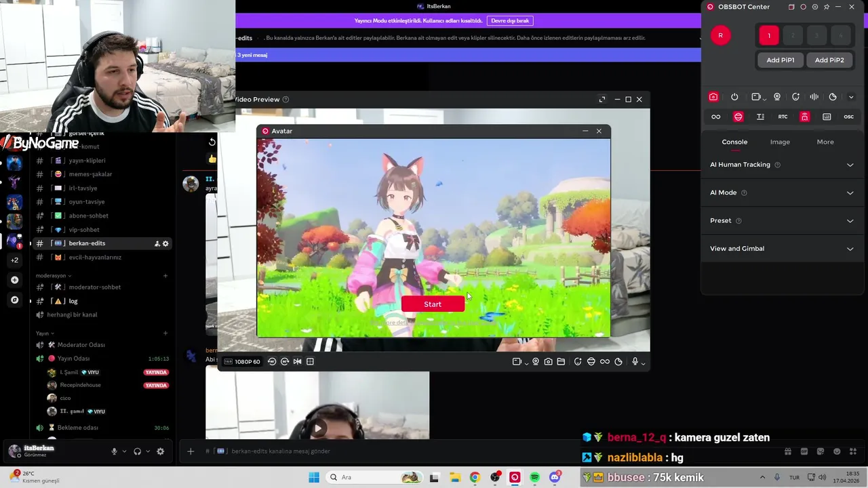The image size is (868, 488).
Task: Click the red camera snapshot icon in OBSBOT
Action: 713,97
